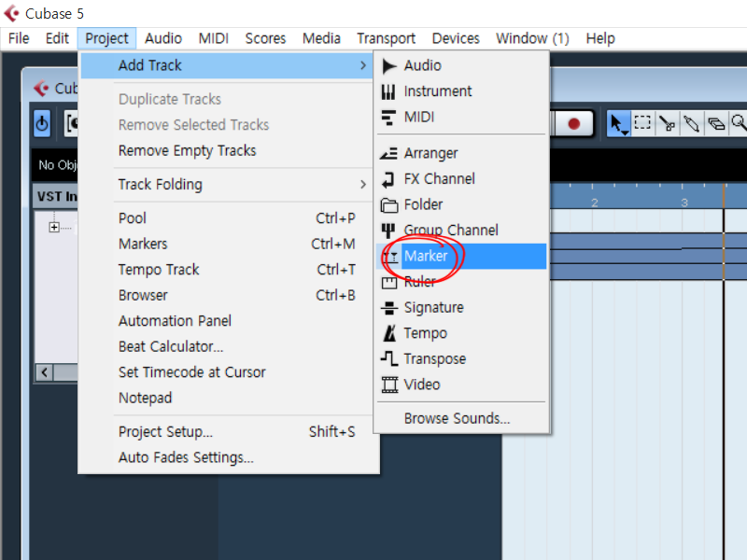
Task: Open Browse Sounds...
Action: [x=457, y=418]
